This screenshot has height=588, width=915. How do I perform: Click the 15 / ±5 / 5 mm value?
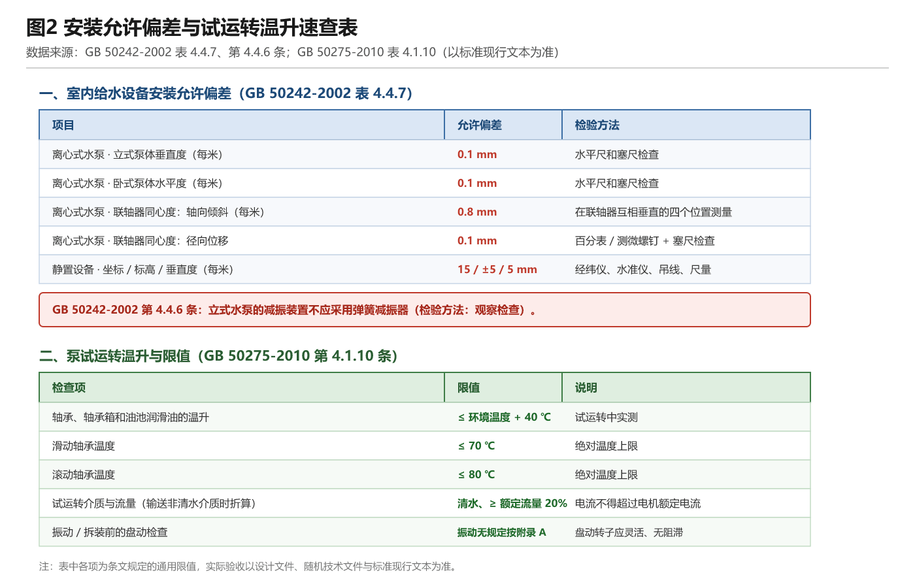(x=497, y=270)
